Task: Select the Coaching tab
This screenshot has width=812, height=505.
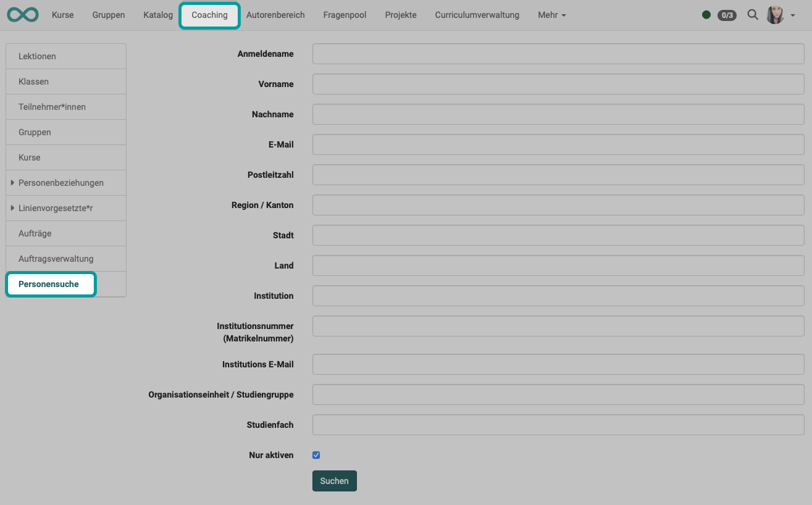Action: tap(209, 14)
